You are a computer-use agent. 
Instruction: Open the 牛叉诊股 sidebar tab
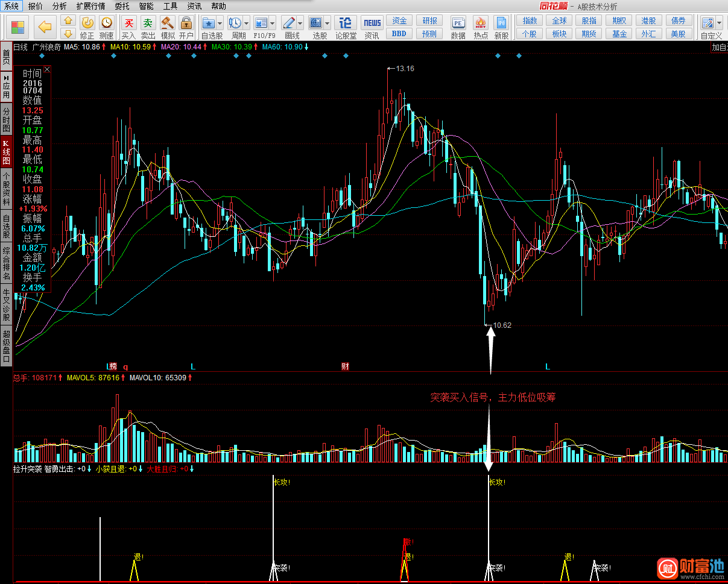click(6, 305)
